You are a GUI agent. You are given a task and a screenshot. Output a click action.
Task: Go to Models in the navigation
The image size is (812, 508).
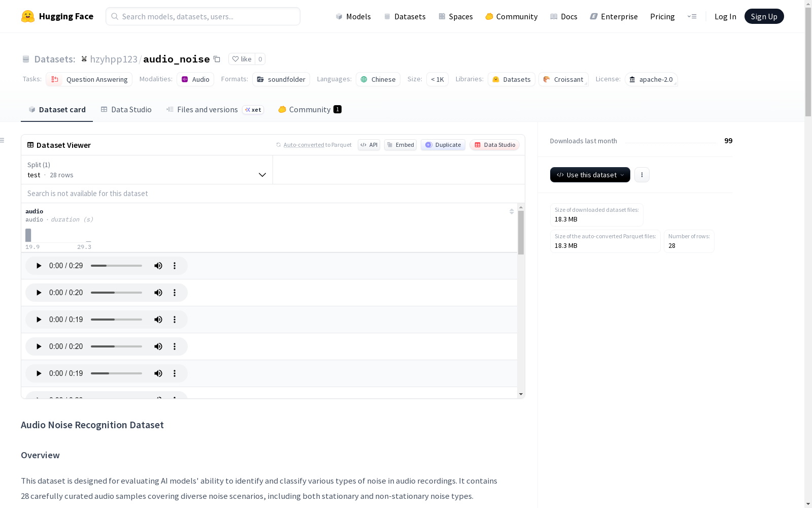[353, 16]
